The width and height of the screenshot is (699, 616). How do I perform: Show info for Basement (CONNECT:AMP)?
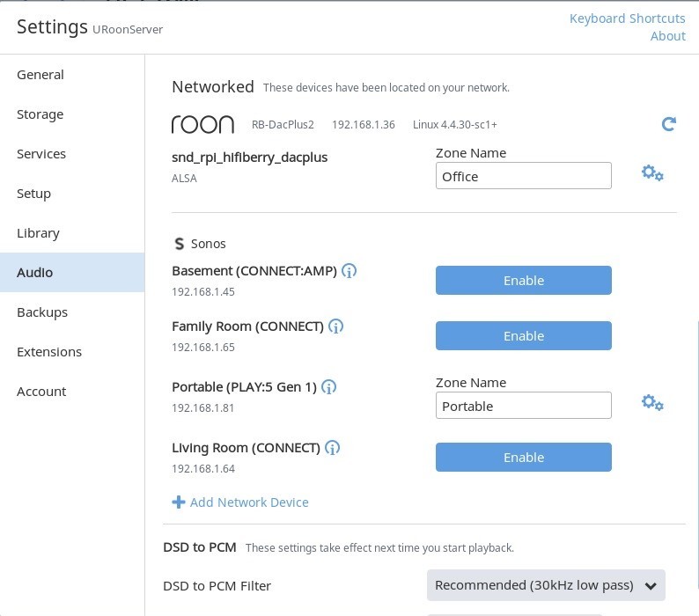[349, 271]
